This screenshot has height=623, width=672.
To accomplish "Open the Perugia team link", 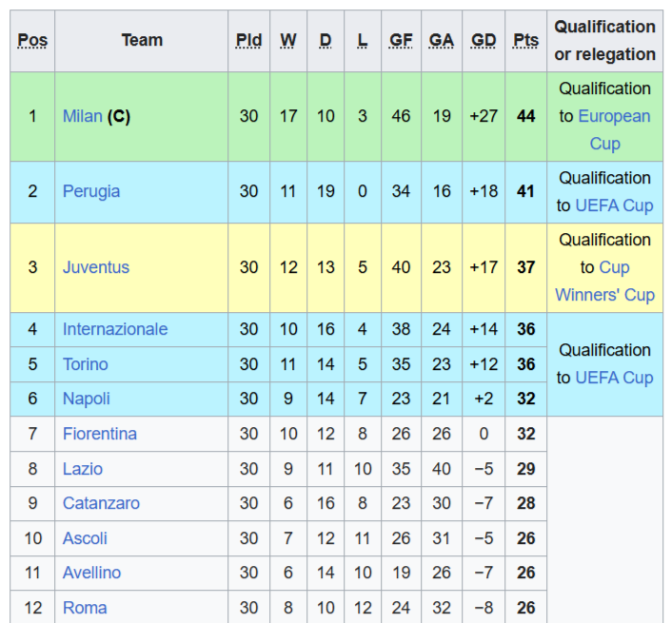I will [91, 191].
